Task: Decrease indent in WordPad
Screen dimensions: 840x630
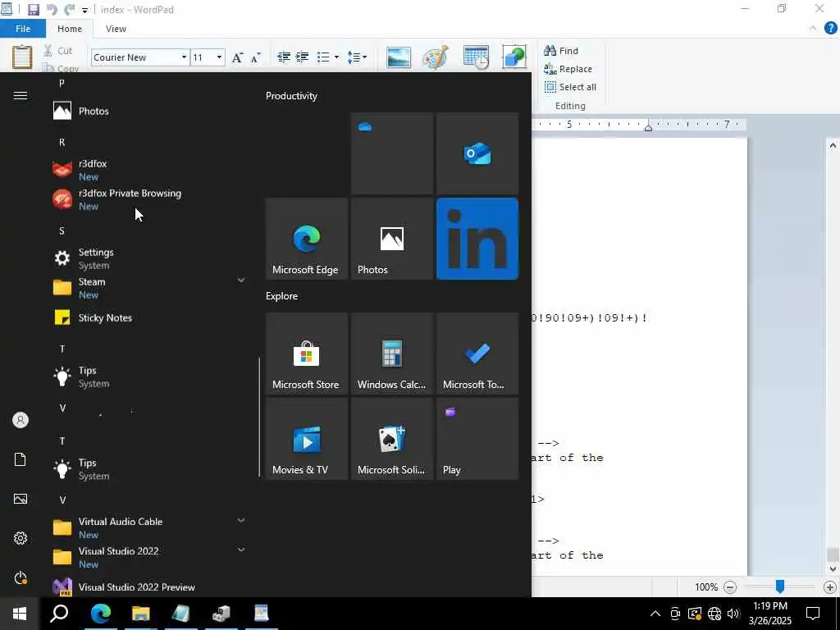Action: click(x=284, y=57)
